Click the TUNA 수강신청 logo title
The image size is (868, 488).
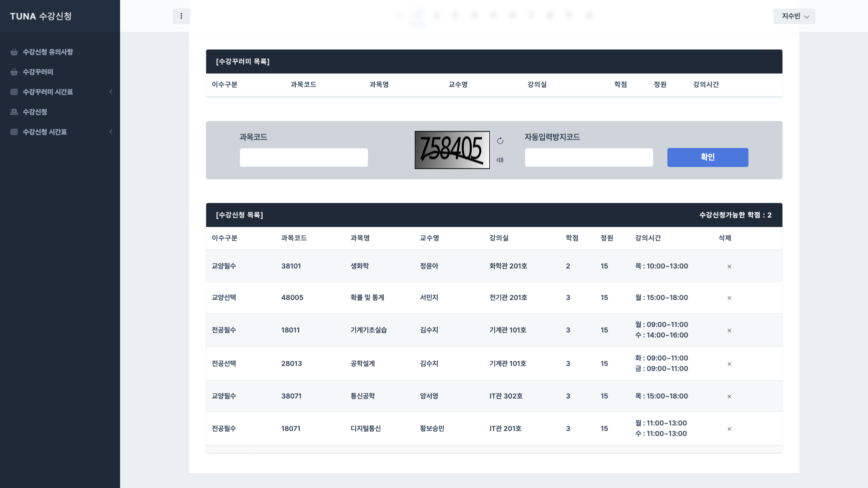pos(41,16)
